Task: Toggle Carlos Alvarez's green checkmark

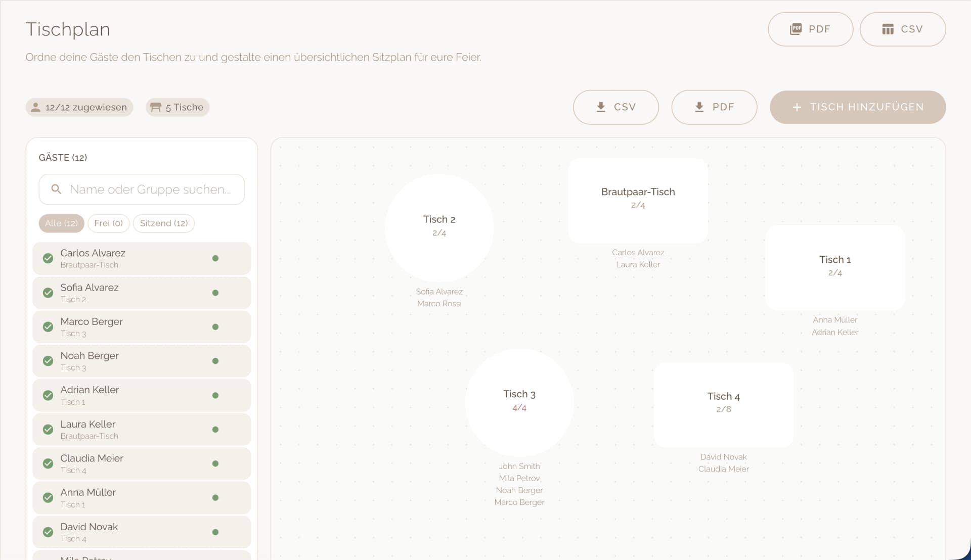Action: pos(48,258)
